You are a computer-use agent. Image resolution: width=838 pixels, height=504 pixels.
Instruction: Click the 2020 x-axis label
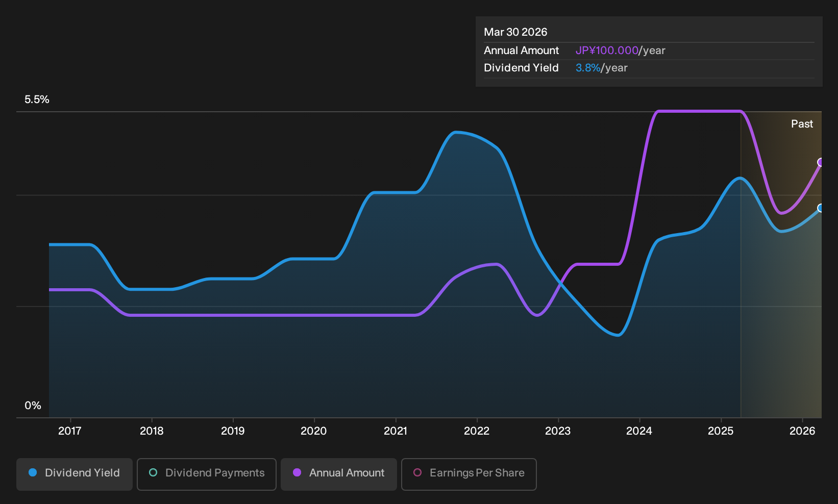click(x=314, y=431)
